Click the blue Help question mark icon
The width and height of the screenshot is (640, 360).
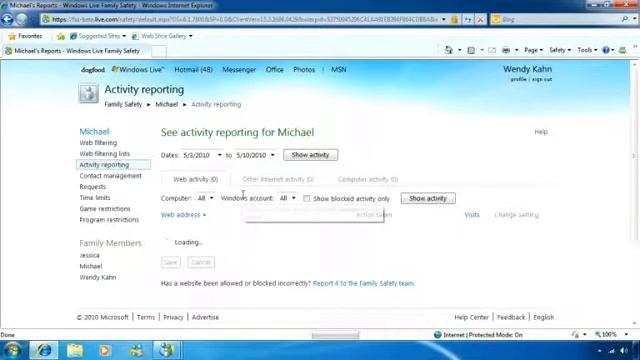point(606,50)
